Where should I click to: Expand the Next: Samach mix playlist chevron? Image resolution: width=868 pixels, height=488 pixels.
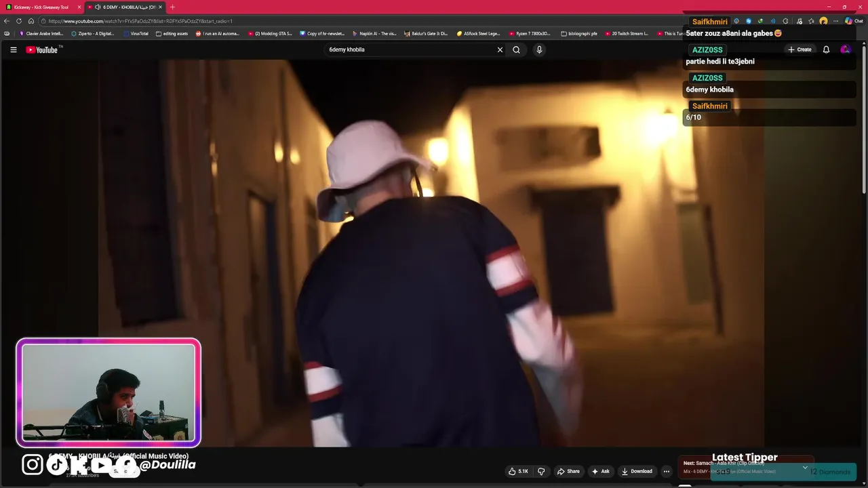(805, 468)
